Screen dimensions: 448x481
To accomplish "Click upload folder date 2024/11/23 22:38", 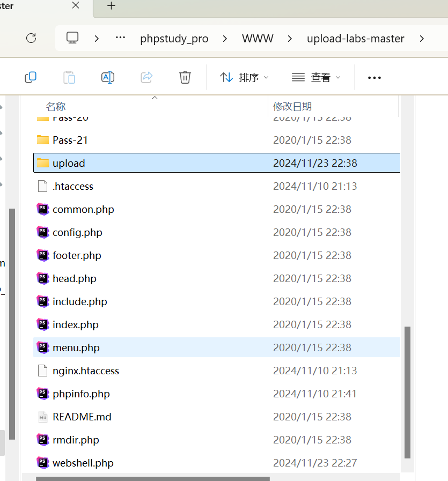I will (x=315, y=163).
